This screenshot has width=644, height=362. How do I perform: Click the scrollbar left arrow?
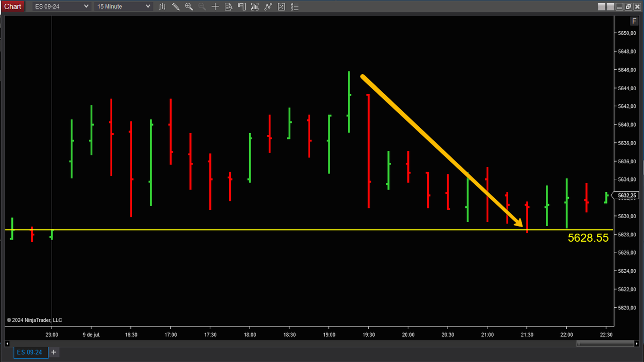click(8, 344)
